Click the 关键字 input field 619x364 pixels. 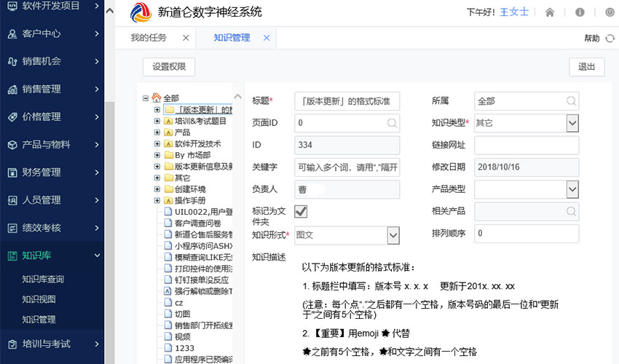pos(347,167)
